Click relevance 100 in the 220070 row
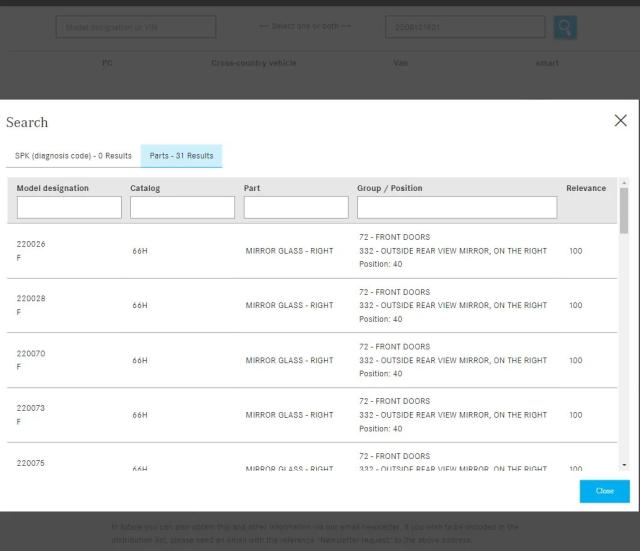The width and height of the screenshot is (640, 551). 576,360
